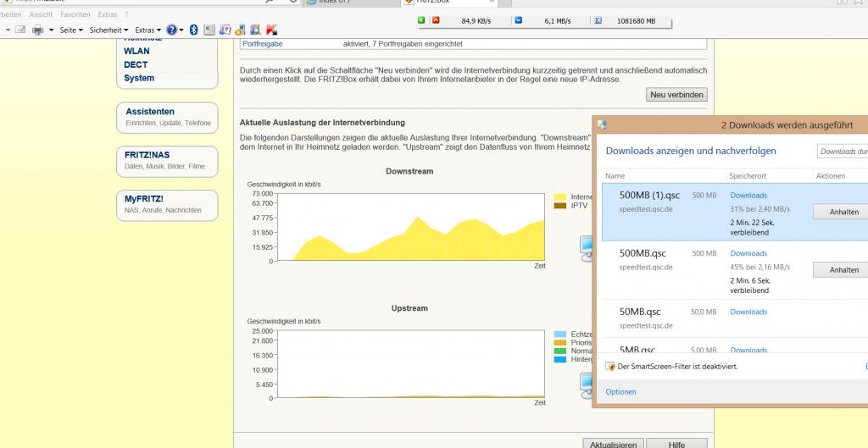Click the Downstream chart area
This screenshot has width=868, height=448.
(x=411, y=227)
